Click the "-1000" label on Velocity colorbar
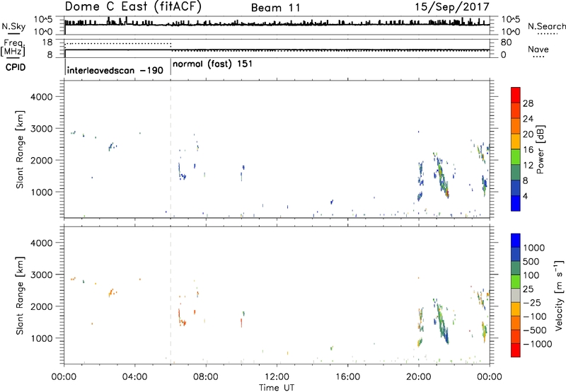566x392 pixels. pos(538,344)
